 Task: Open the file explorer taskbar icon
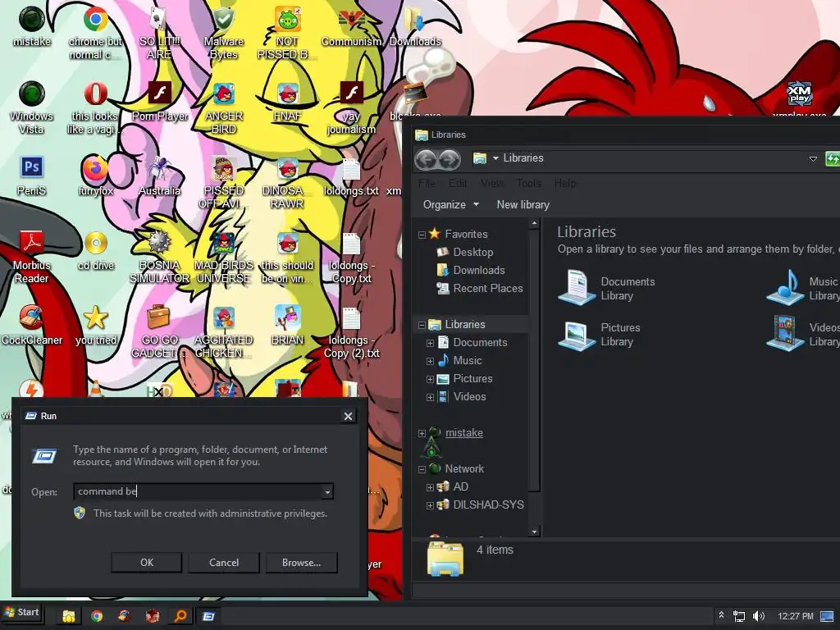[69, 617]
